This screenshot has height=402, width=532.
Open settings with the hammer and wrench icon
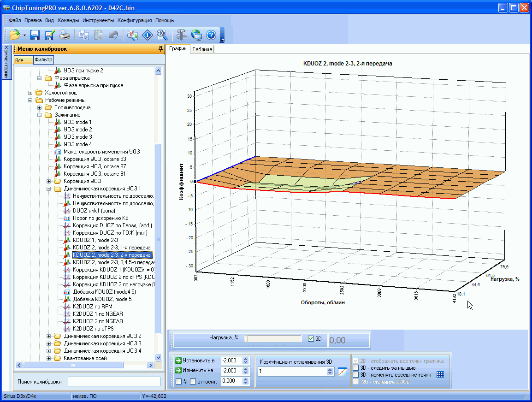pos(181,35)
